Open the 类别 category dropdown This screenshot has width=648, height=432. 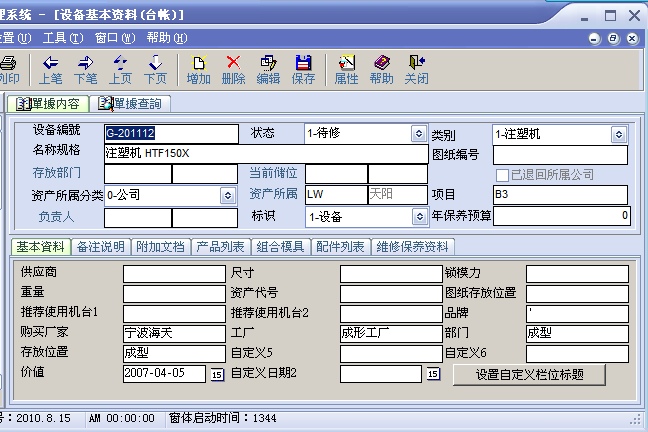(x=618, y=133)
